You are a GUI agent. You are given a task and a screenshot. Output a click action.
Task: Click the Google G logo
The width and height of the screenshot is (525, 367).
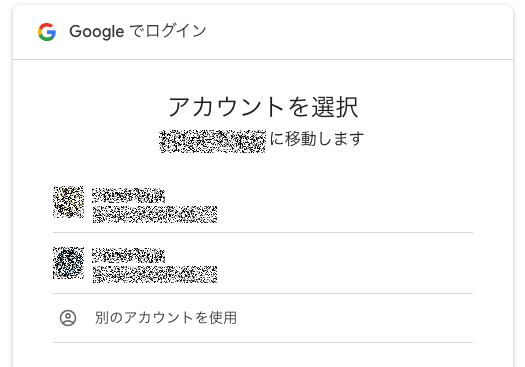coord(47,32)
